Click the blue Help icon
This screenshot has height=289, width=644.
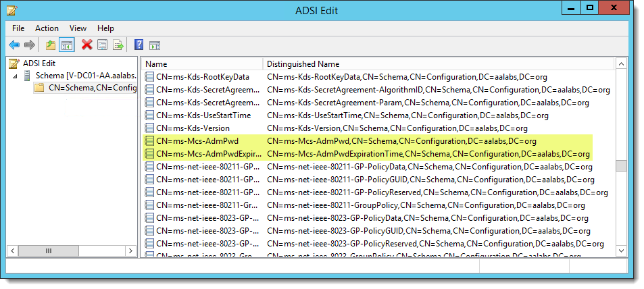click(x=139, y=45)
